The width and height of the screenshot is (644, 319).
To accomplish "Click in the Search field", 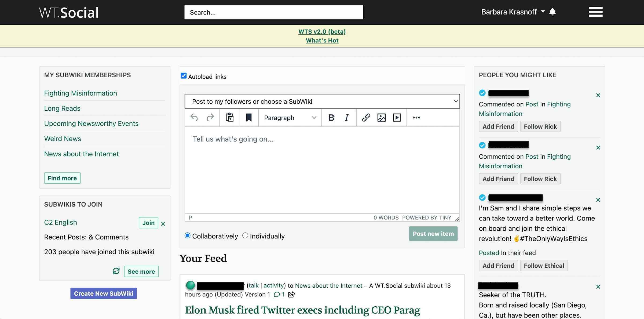I will [274, 12].
